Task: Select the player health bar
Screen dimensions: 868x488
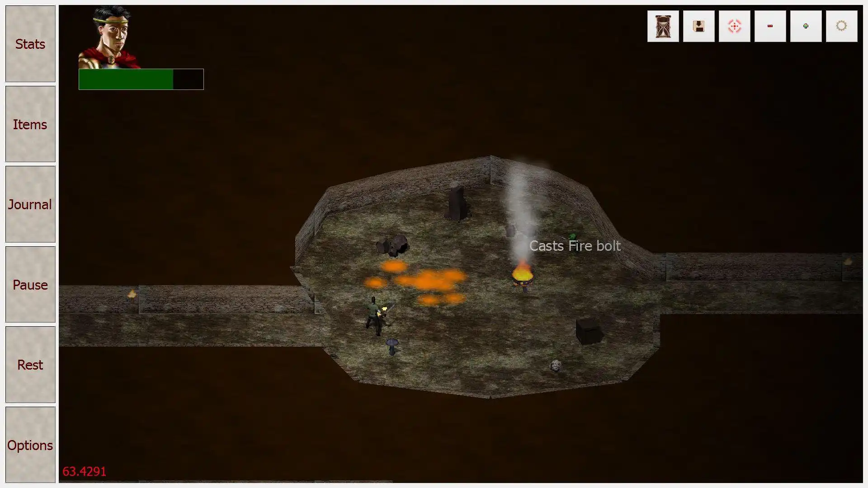Action: (x=142, y=78)
